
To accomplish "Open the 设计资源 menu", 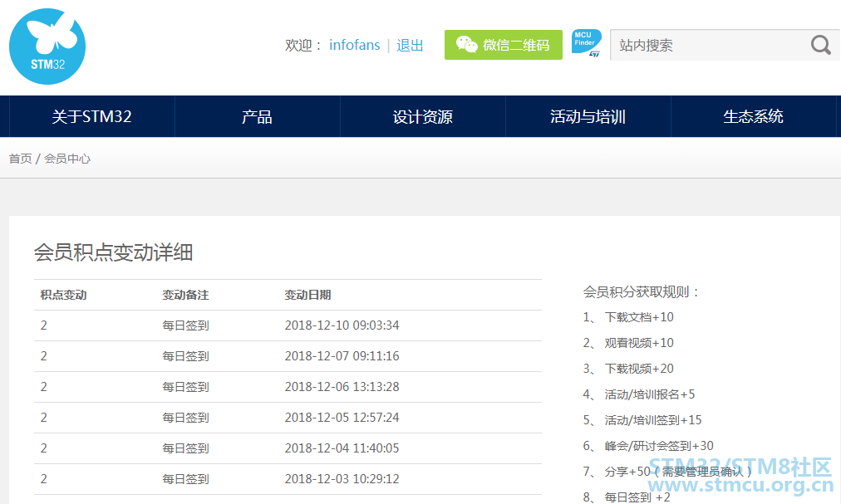I will [423, 116].
